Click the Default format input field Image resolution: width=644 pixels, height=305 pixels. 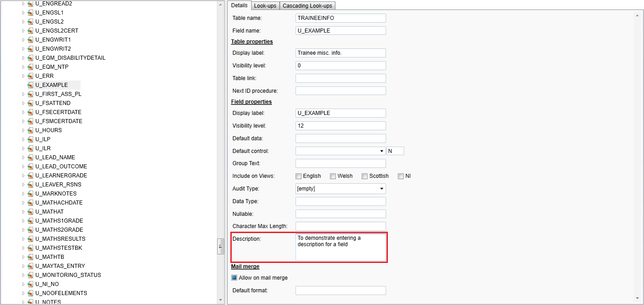point(341,291)
